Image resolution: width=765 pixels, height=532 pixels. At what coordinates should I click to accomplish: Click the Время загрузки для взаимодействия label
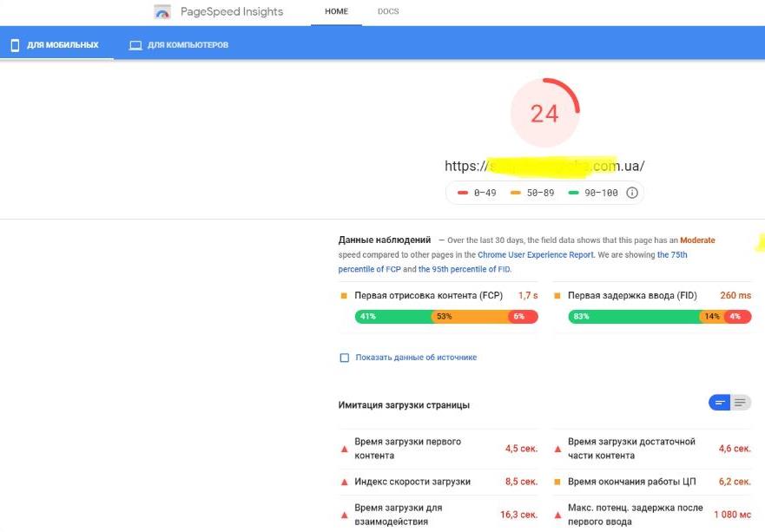tap(399, 515)
